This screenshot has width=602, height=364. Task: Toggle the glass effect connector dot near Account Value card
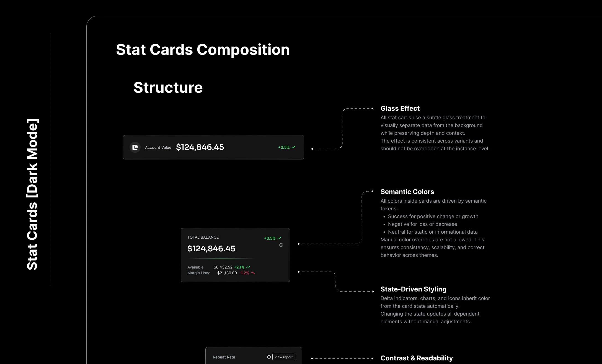coord(312,149)
